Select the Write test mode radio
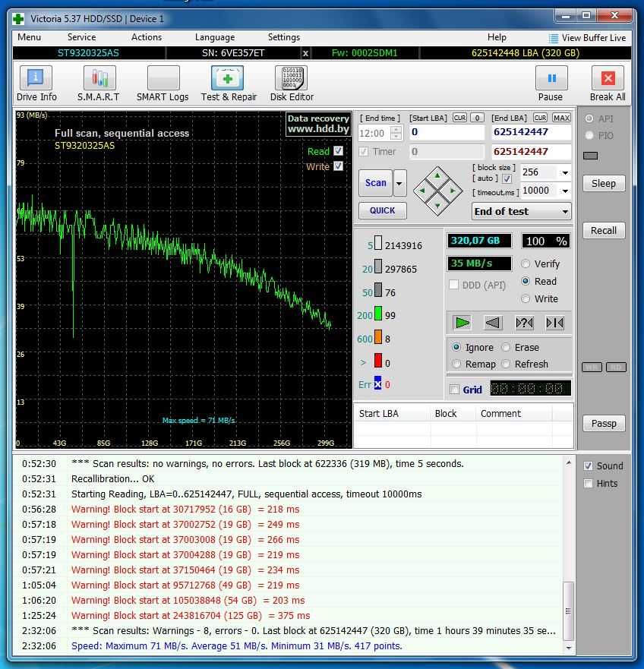Screen dimensions: 644x669 (x=526, y=298)
